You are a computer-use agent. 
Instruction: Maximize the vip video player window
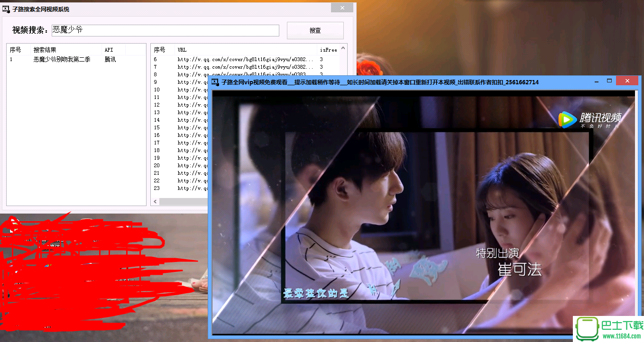coord(609,81)
